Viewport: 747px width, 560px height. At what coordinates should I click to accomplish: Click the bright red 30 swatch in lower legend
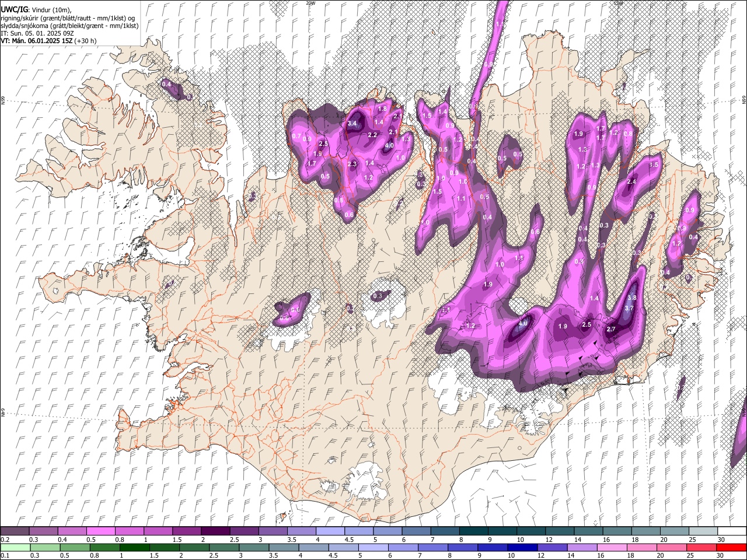pos(731,547)
